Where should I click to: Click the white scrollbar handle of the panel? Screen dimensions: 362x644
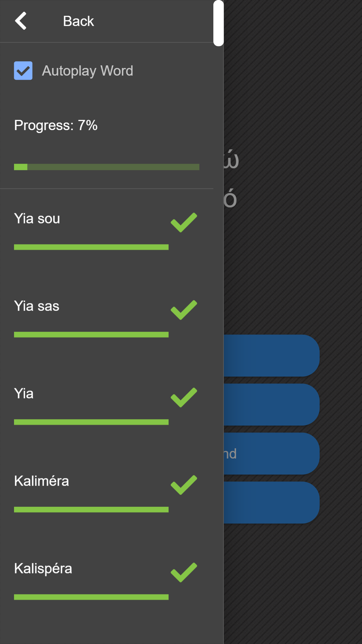click(218, 23)
